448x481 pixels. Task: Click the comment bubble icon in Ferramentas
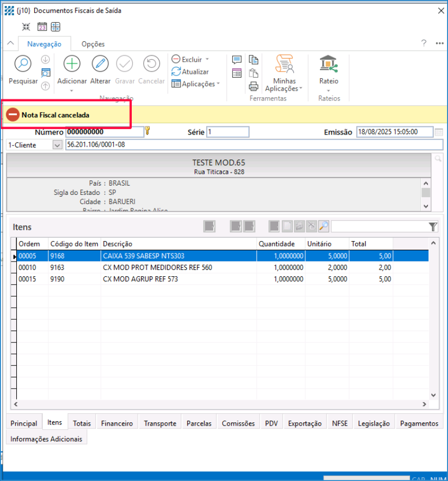click(x=236, y=60)
